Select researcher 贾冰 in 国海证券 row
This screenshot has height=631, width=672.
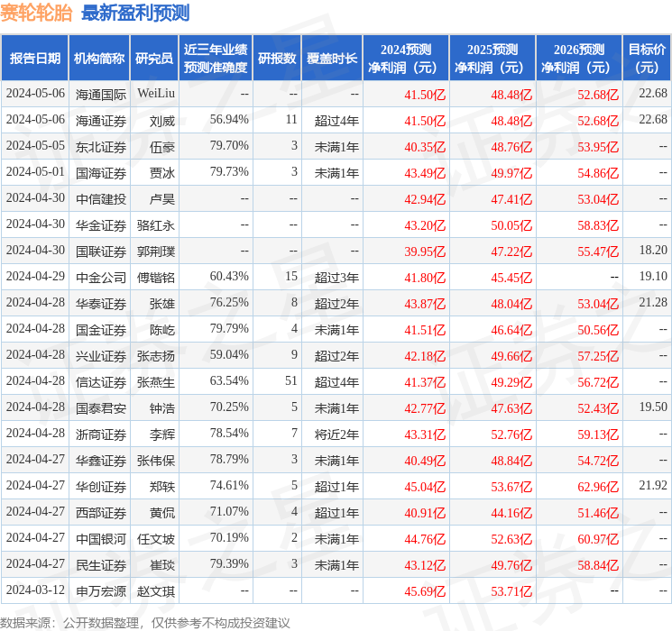click(162, 173)
